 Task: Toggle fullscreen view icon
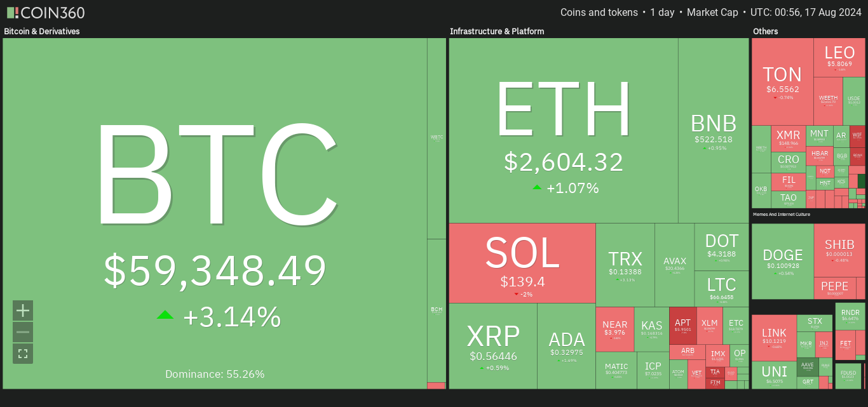(x=23, y=354)
